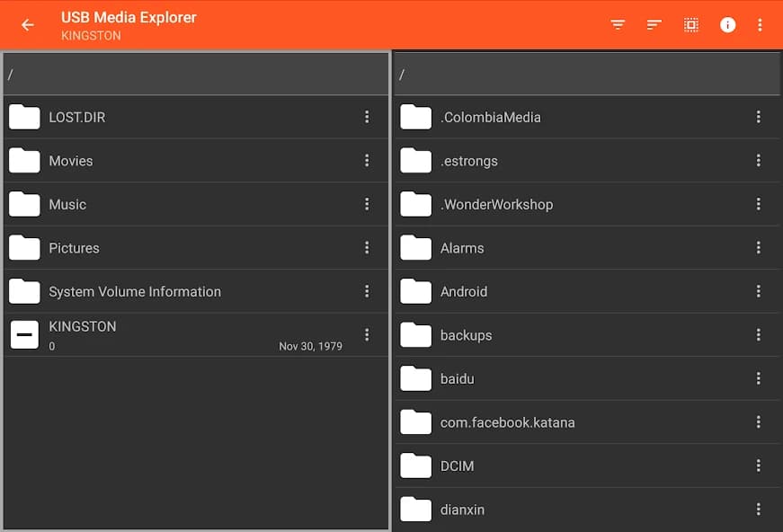Viewport: 783px width, 532px height.
Task: Select the Android folder icon
Action: point(415,291)
